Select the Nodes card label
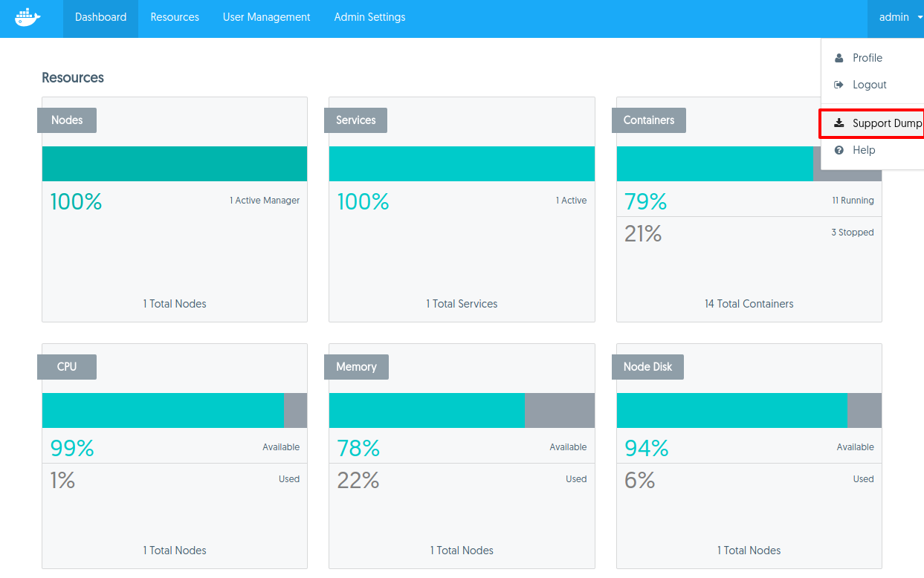Viewport: 924px width, 578px height. [67, 120]
